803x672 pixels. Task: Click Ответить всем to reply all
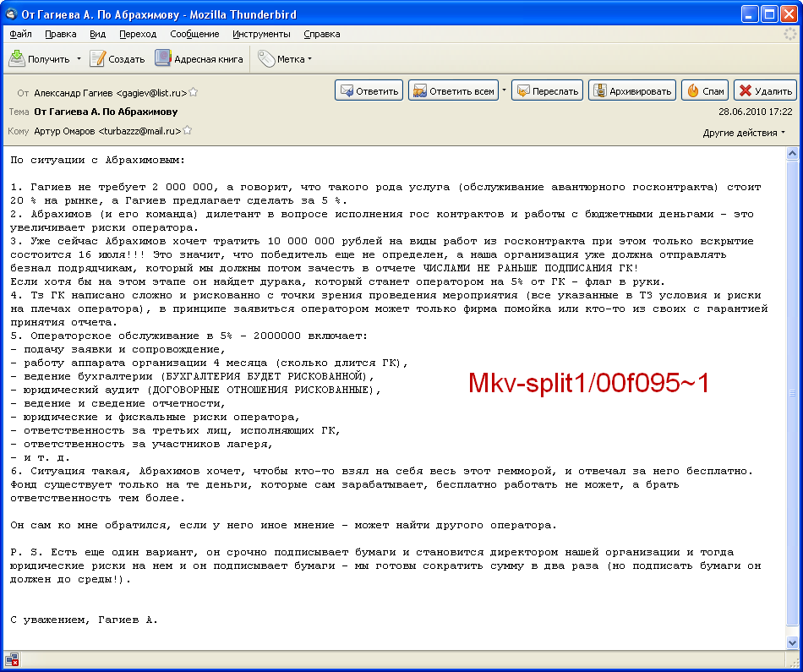(452, 91)
